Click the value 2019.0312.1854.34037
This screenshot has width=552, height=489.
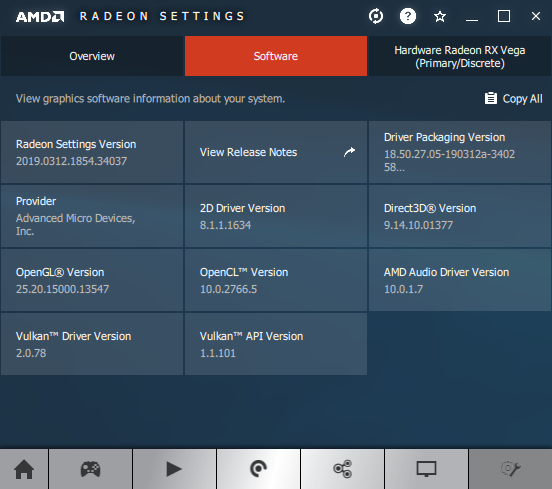[71, 161]
